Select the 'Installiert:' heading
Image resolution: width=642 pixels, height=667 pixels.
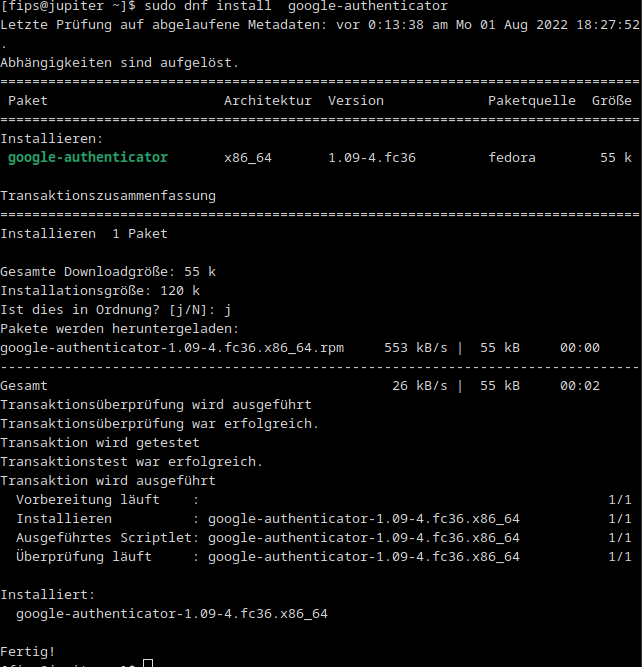point(48,594)
